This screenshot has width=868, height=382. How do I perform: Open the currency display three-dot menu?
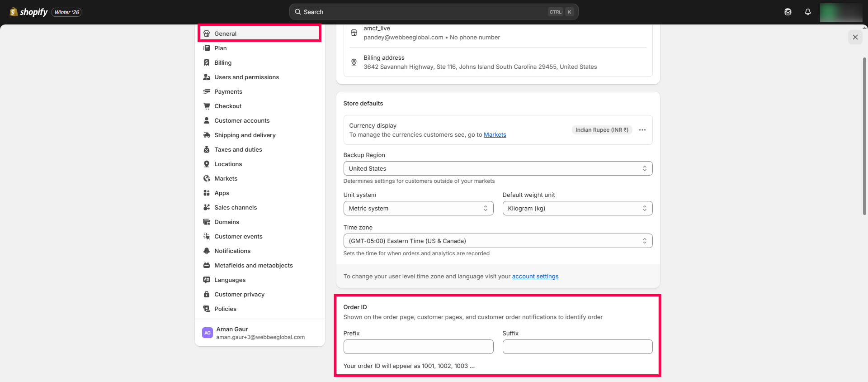point(642,130)
